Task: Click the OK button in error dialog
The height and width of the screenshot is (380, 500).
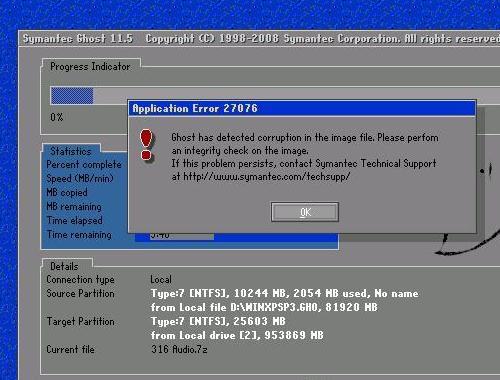Action: pos(305,212)
